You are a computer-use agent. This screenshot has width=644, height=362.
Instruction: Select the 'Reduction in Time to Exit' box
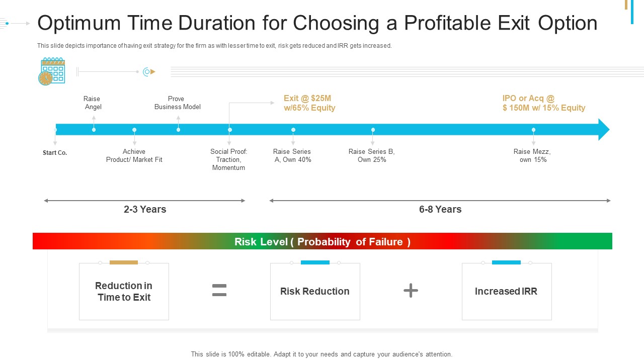pyautogui.click(x=124, y=292)
